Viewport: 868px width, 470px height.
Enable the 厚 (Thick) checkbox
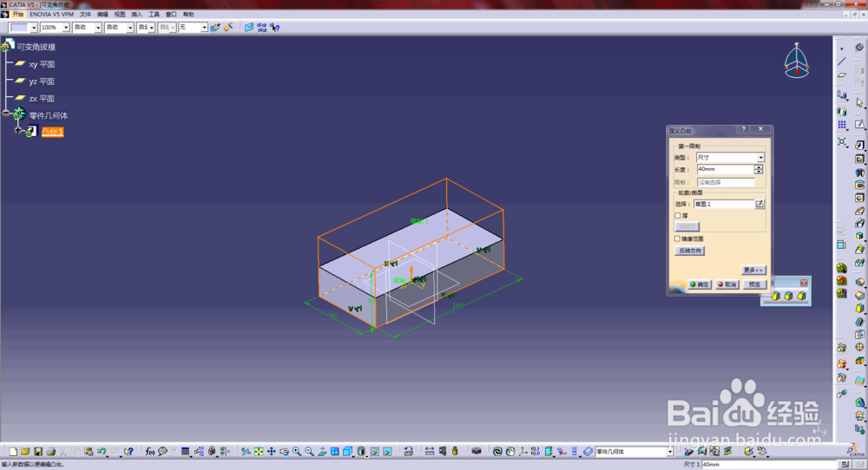[678, 216]
